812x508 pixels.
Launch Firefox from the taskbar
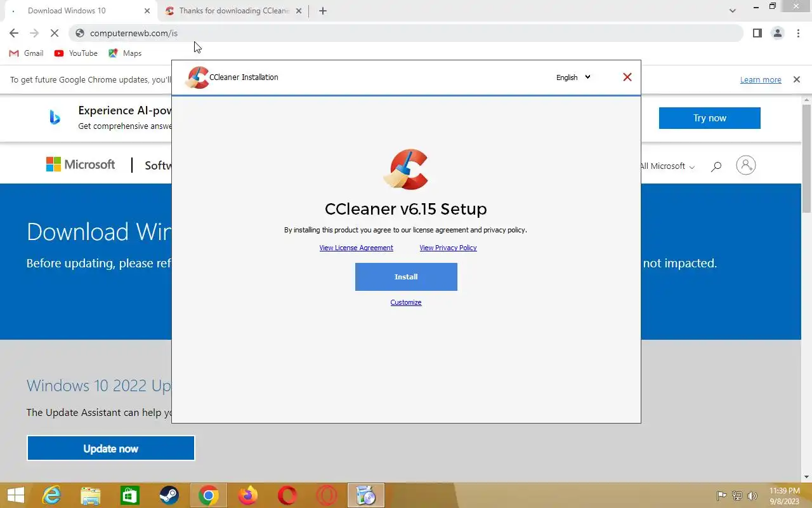pyautogui.click(x=248, y=495)
